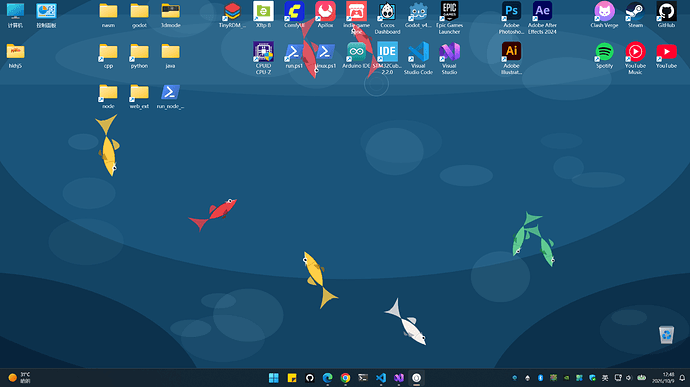Open the 计算机 computer desktop icon

pos(15,15)
